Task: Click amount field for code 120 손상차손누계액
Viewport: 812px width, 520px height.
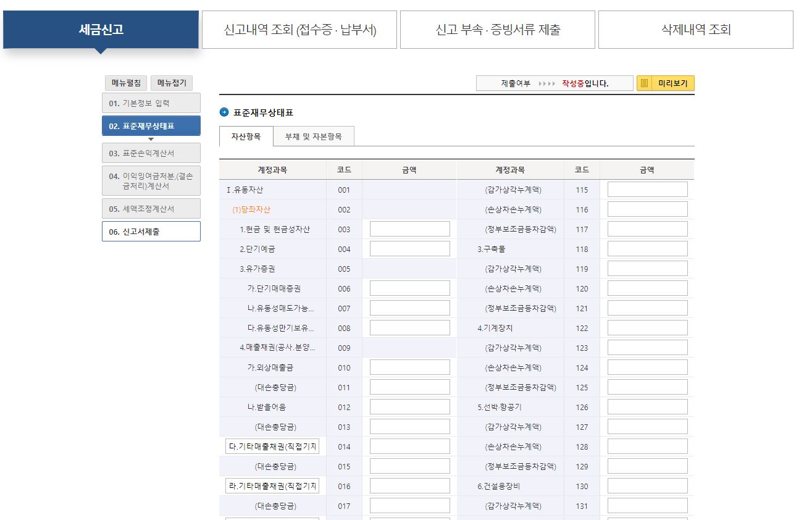Action: coord(648,288)
